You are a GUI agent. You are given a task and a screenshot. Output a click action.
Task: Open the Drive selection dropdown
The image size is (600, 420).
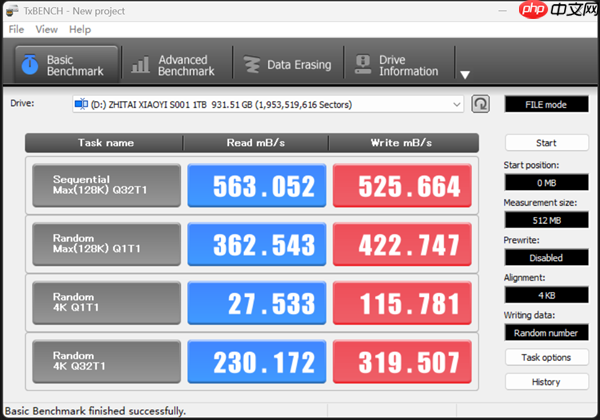click(457, 104)
